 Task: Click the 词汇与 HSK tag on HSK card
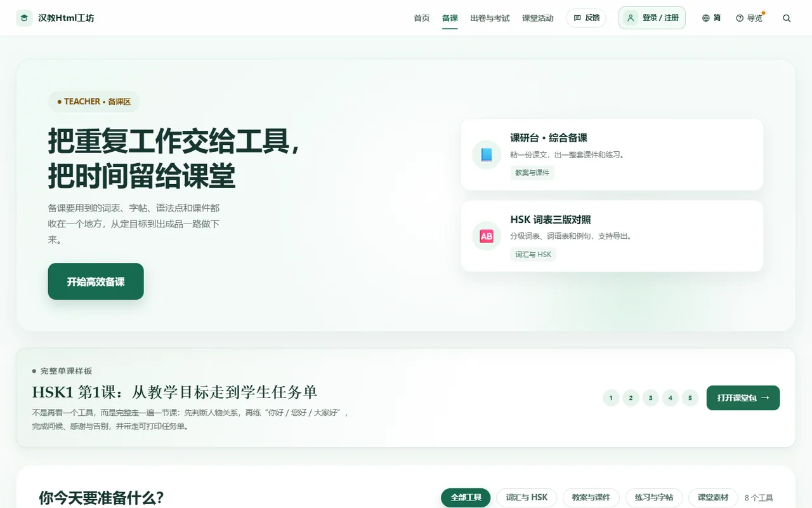point(533,254)
